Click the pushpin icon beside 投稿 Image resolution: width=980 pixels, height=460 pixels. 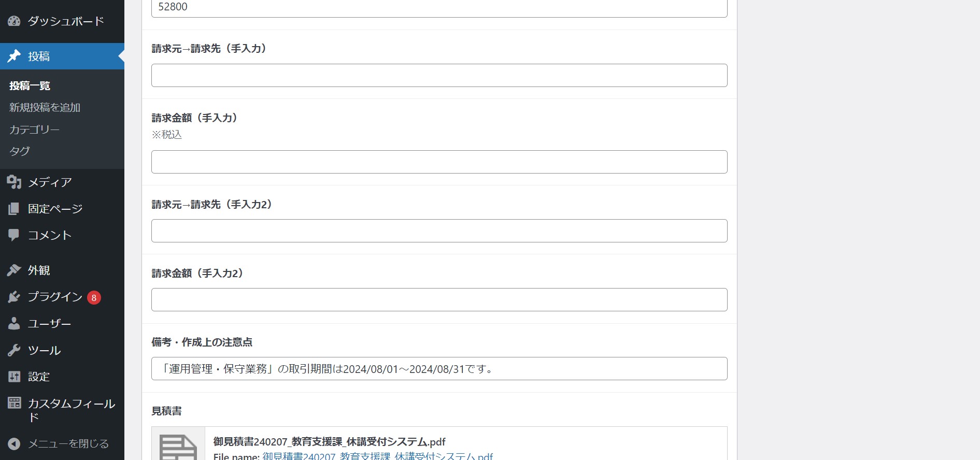[14, 56]
